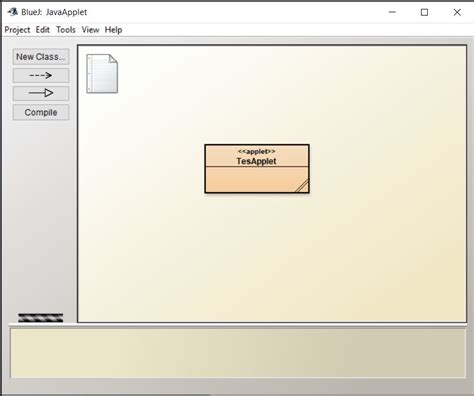Screen dimensions: 474x396
Task: Maximize the BlueJ window
Action: tap(424, 12)
